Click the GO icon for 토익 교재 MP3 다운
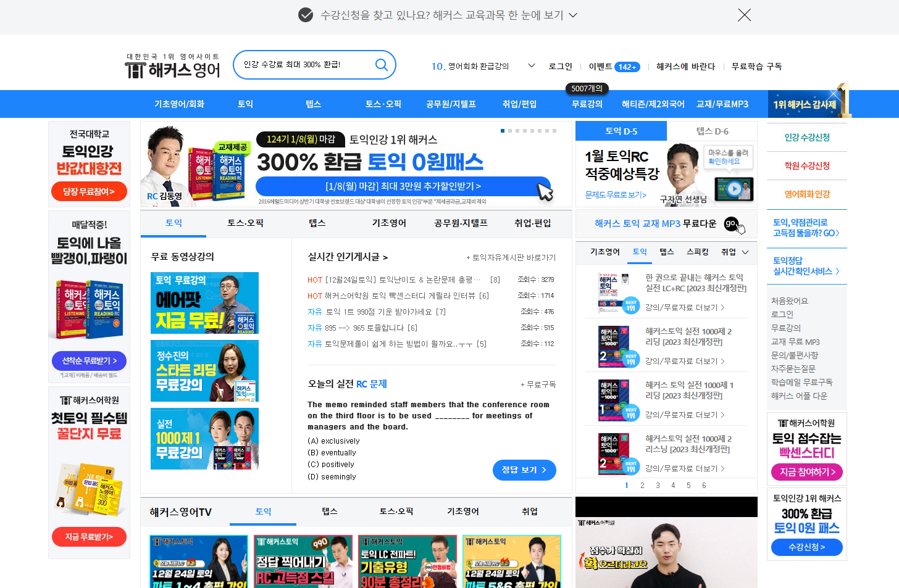 pos(730,223)
